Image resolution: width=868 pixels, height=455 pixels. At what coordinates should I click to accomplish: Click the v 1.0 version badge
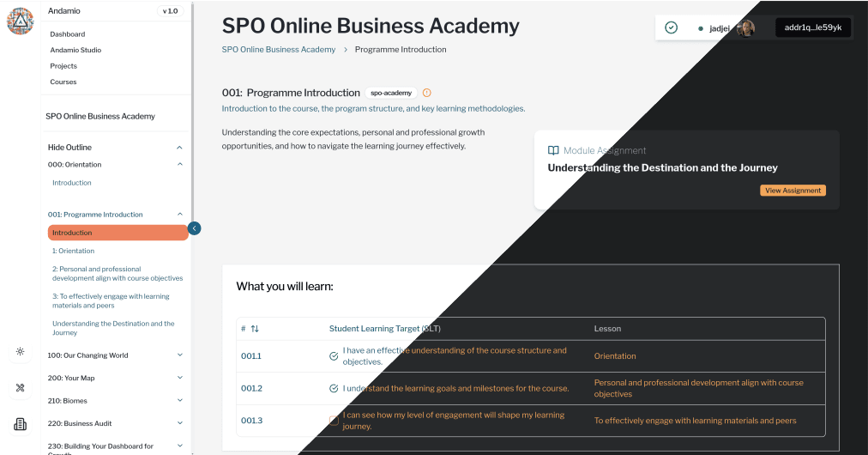pyautogui.click(x=170, y=11)
